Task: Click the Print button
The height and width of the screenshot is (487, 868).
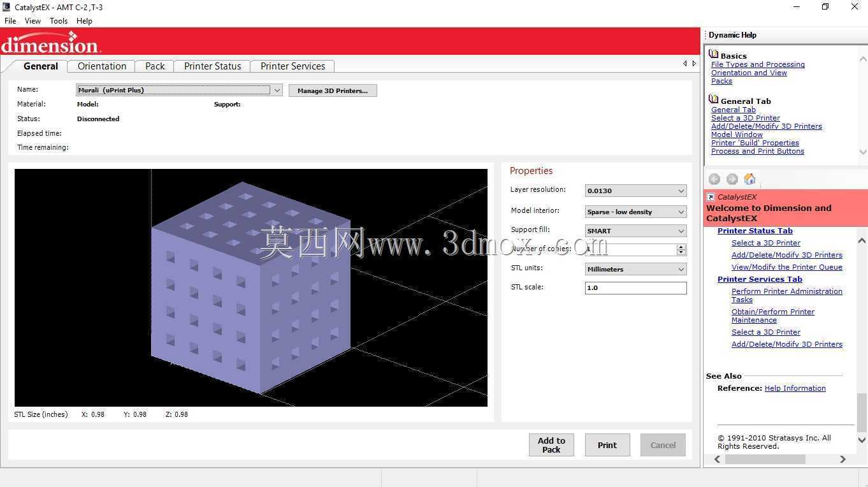Action: tap(607, 445)
